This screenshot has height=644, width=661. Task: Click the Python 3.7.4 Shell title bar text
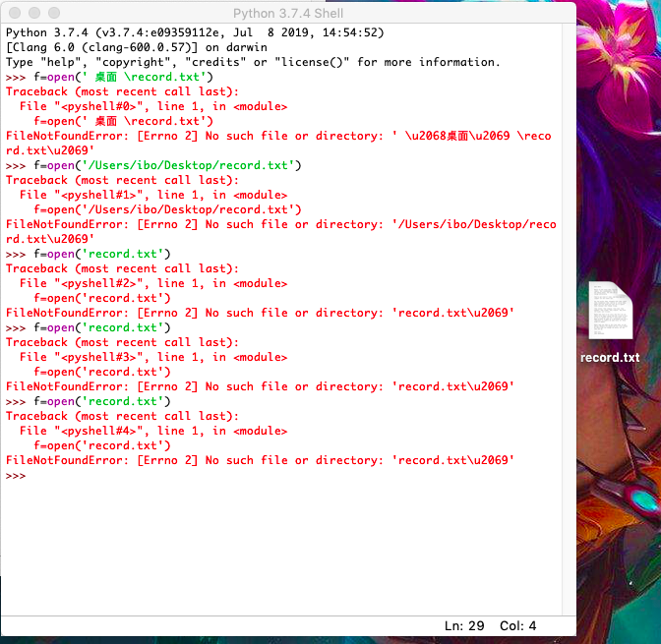pyautogui.click(x=288, y=14)
